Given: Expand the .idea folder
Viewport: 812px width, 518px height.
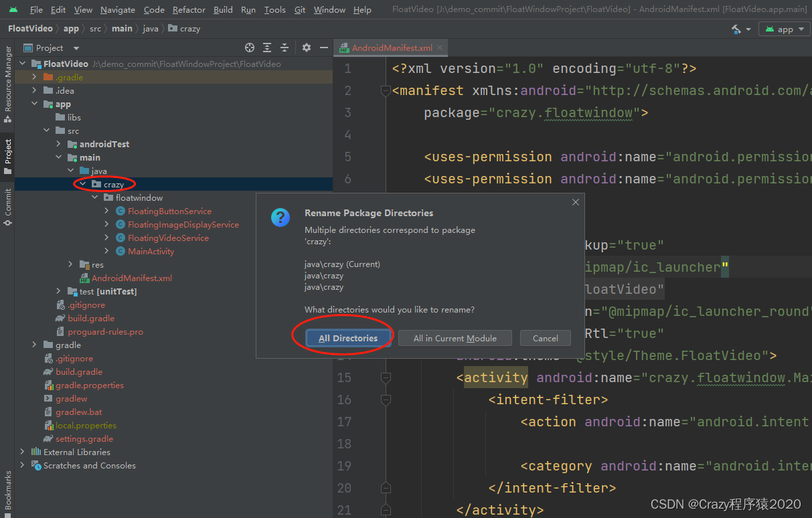Looking at the screenshot, I should pyautogui.click(x=35, y=90).
